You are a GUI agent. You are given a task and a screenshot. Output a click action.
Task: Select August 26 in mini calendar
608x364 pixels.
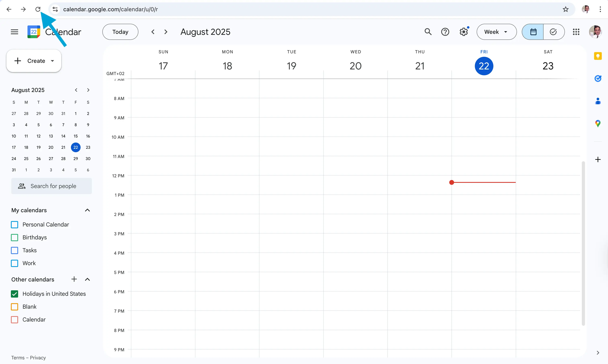38,159
